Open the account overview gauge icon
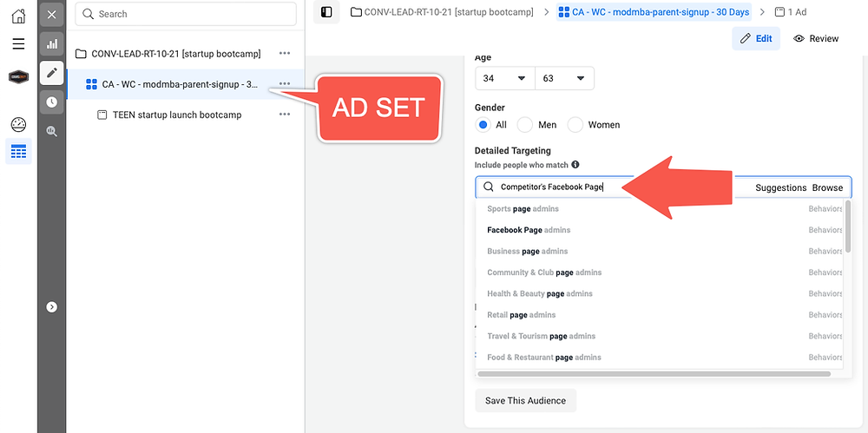This screenshot has height=433, width=868. (x=18, y=124)
